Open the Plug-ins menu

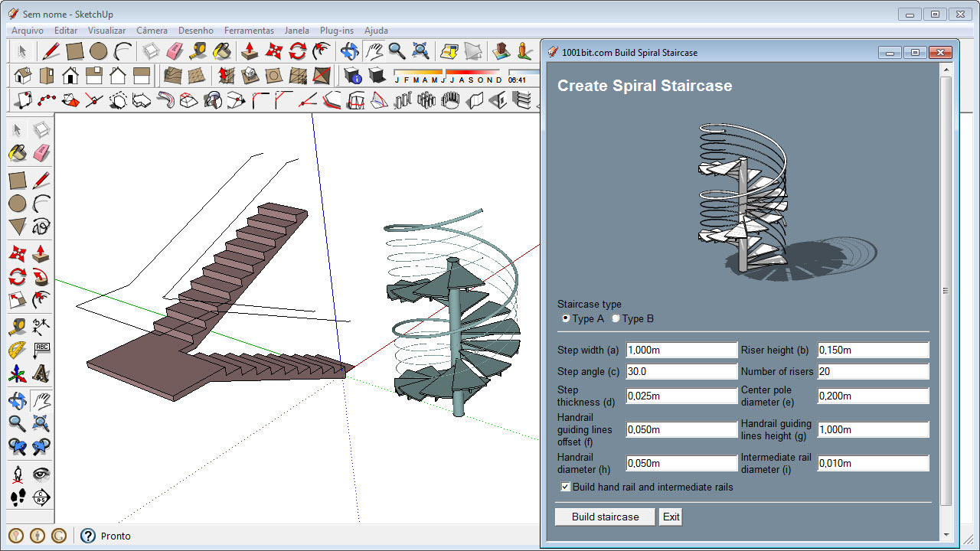[337, 31]
